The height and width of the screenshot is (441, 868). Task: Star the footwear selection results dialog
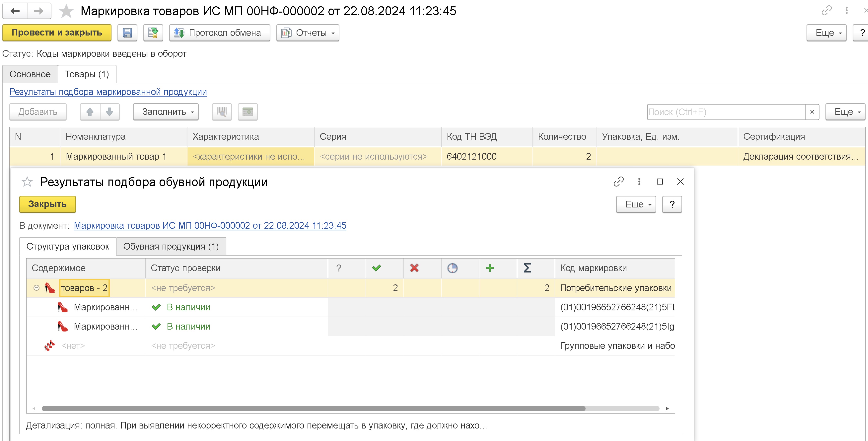click(x=27, y=182)
